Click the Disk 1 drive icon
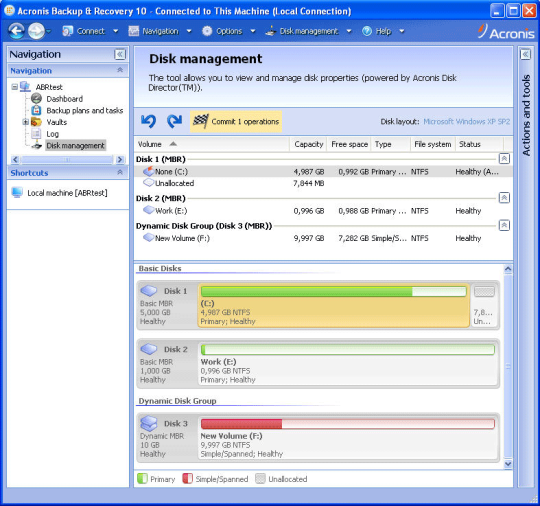Image resolution: width=540 pixels, height=506 pixels. [x=149, y=291]
